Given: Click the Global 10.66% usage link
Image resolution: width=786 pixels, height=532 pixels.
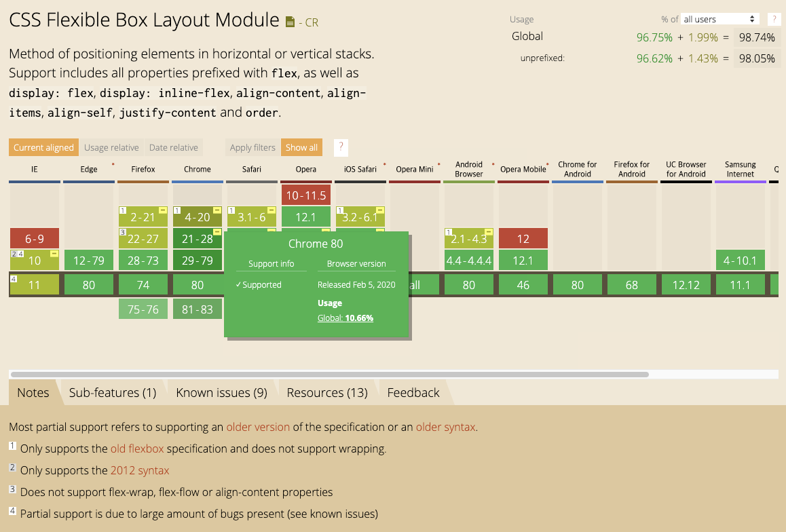Looking at the screenshot, I should pos(345,318).
